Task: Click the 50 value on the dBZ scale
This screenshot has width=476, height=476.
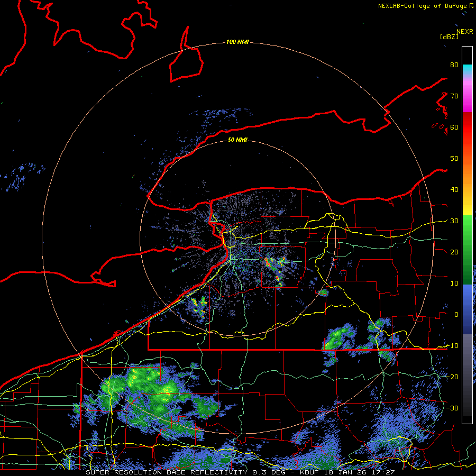Action: click(454, 159)
